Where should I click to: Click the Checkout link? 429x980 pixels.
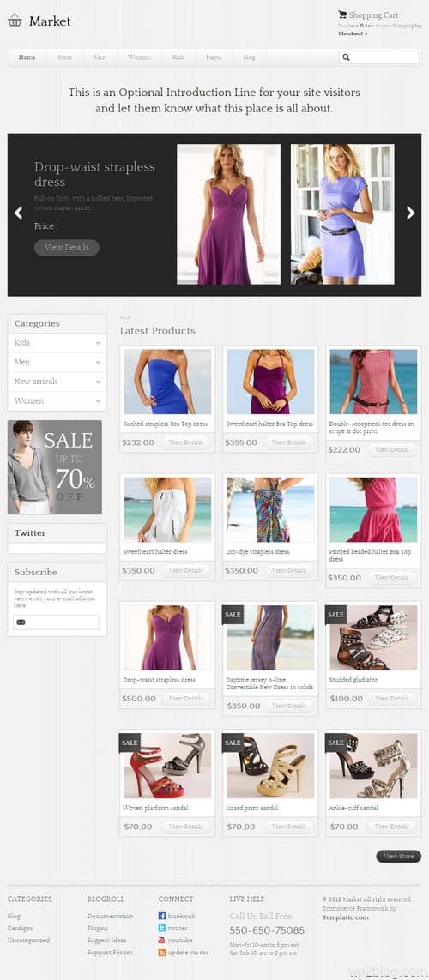pos(352,33)
